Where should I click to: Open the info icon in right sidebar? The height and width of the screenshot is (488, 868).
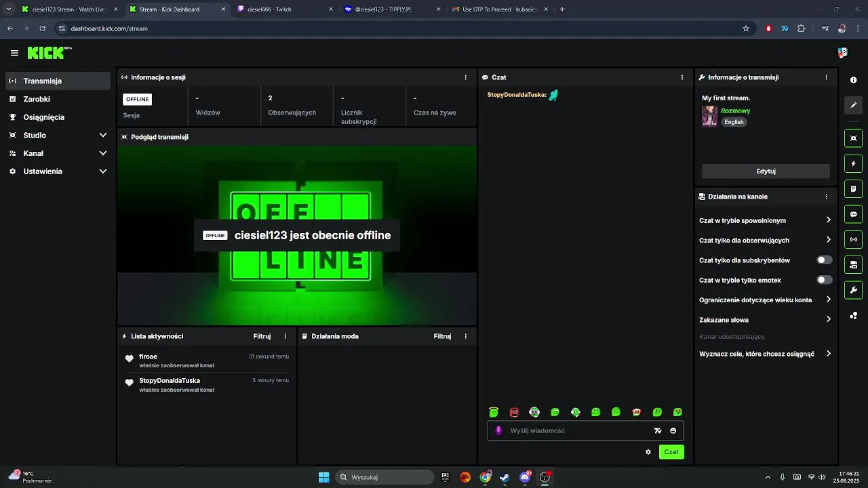point(853,80)
